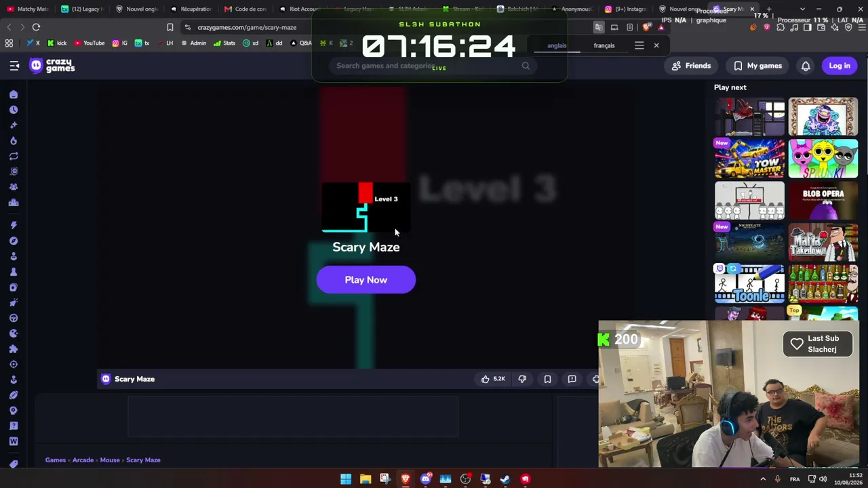The image size is (868, 488).
Task: Click the translate page icon
Action: (x=599, y=27)
